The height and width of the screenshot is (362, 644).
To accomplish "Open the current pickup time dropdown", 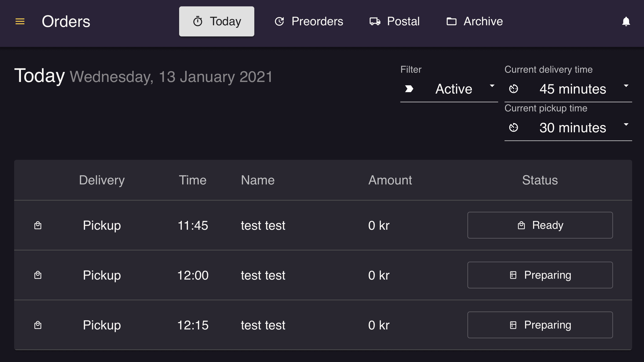I will [x=568, y=128].
